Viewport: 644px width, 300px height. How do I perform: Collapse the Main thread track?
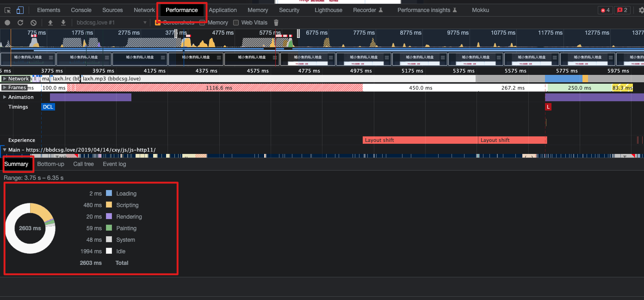pos(5,150)
